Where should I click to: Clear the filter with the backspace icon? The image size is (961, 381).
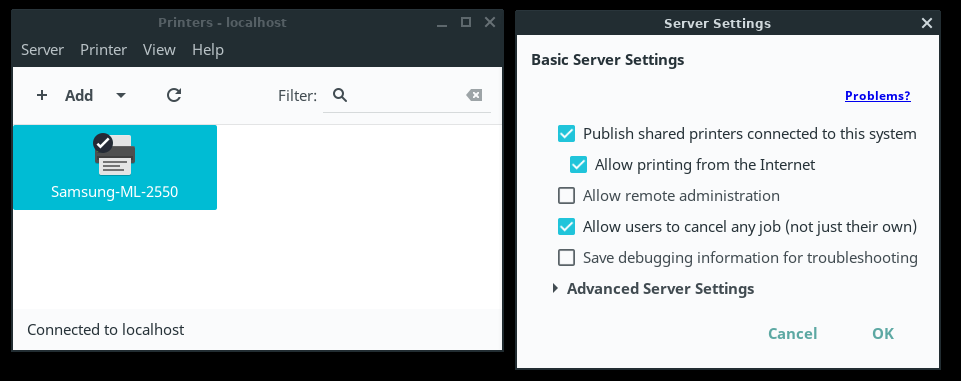[474, 95]
